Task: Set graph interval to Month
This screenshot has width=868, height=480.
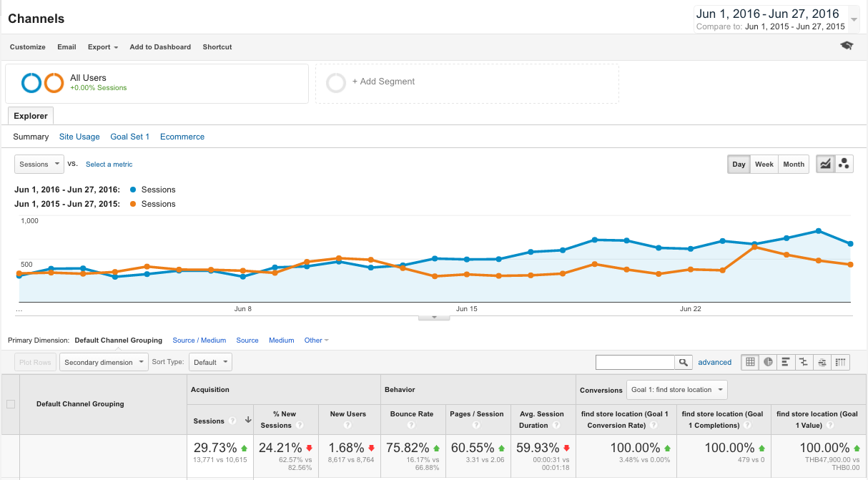Action: click(x=794, y=164)
